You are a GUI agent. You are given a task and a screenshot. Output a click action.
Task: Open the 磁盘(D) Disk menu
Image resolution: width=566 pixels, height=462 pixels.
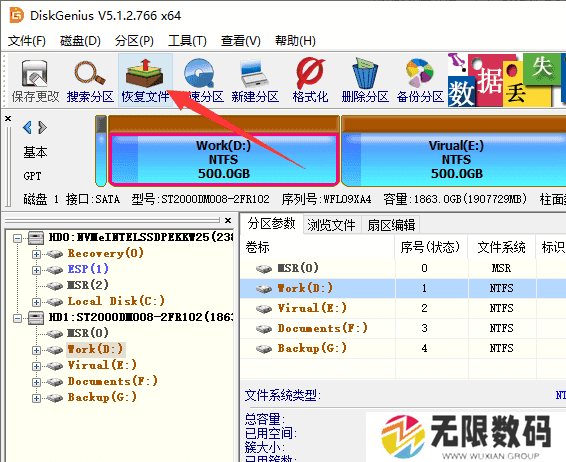click(x=80, y=41)
